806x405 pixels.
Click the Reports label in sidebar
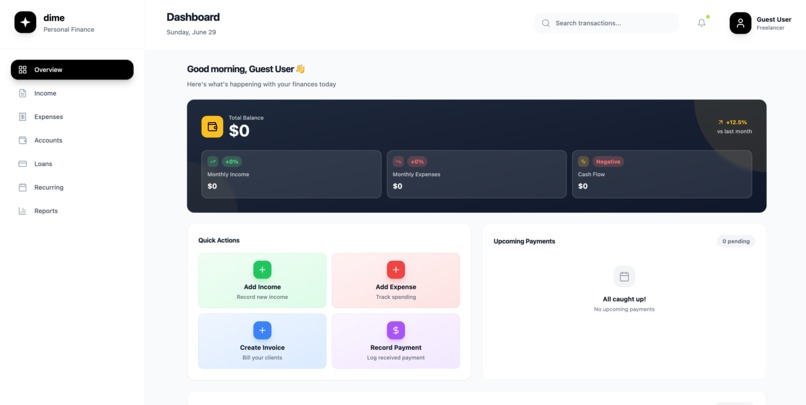46,211
